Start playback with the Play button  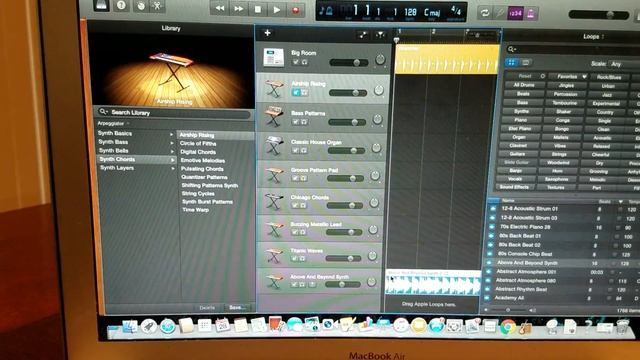[277, 9]
